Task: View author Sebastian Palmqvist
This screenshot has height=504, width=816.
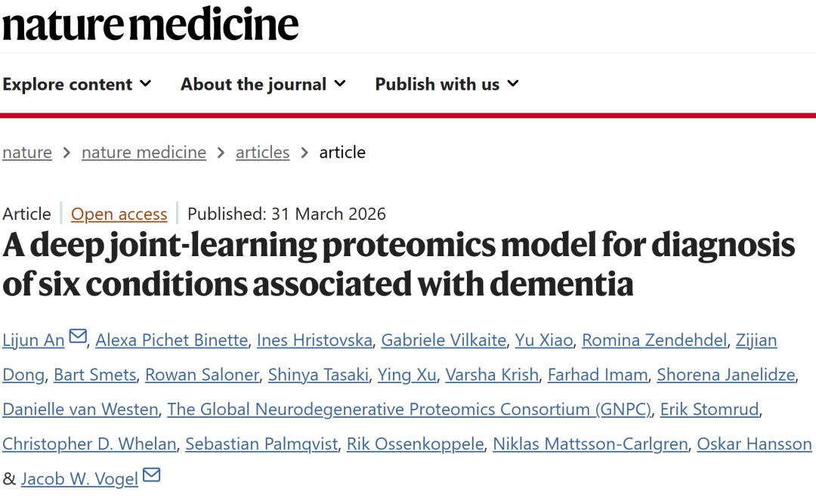Action: 261,444
